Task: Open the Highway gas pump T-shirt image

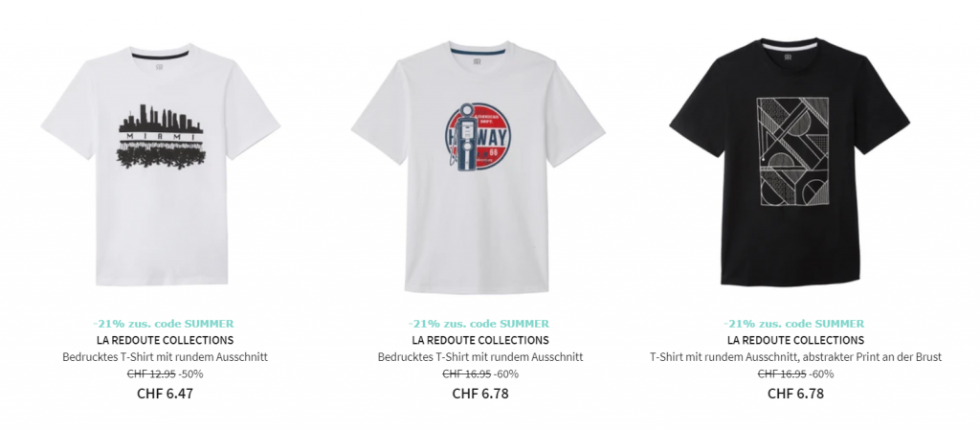Action: [x=479, y=167]
